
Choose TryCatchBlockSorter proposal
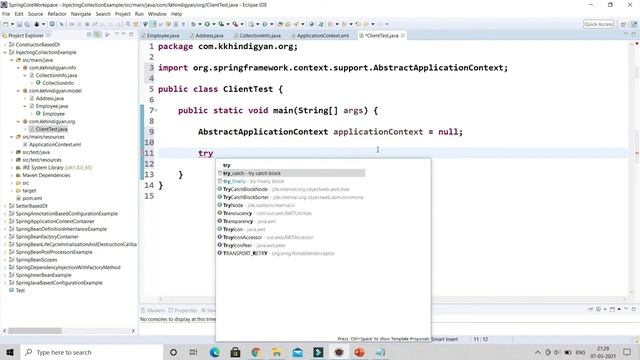(291, 197)
